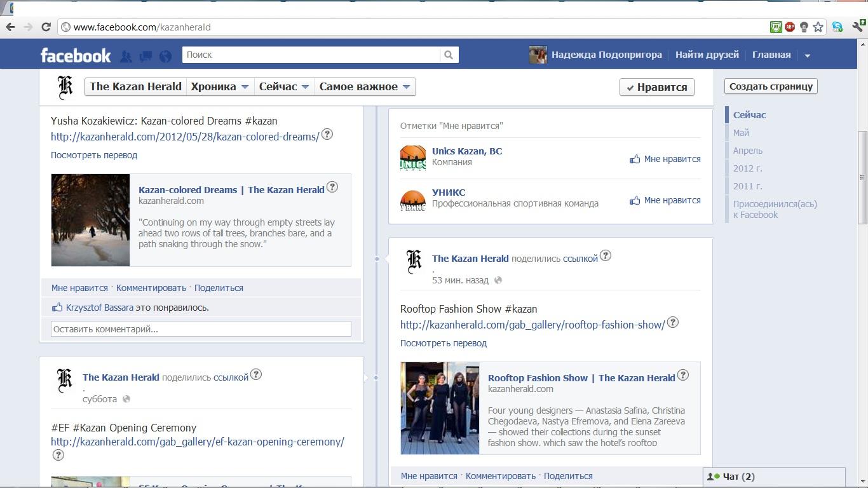This screenshot has width=868, height=488.
Task: Click Комментировать on Kazan-colored Dreams post
Action: [x=151, y=288]
